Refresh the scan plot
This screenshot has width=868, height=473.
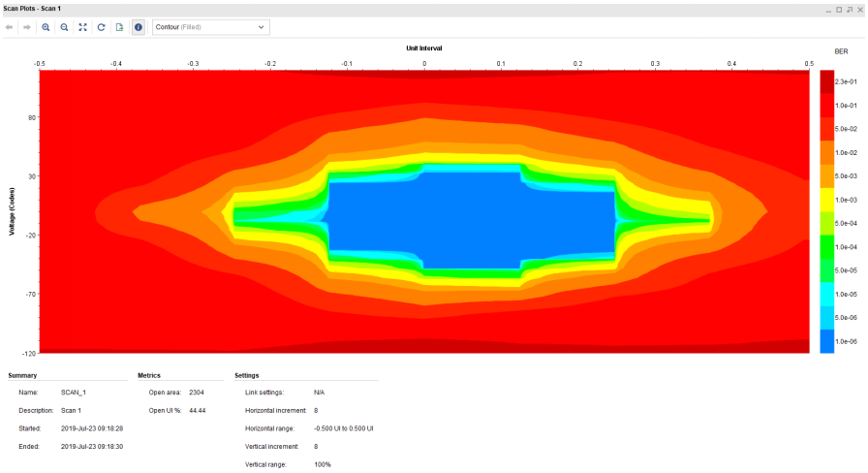[x=102, y=27]
